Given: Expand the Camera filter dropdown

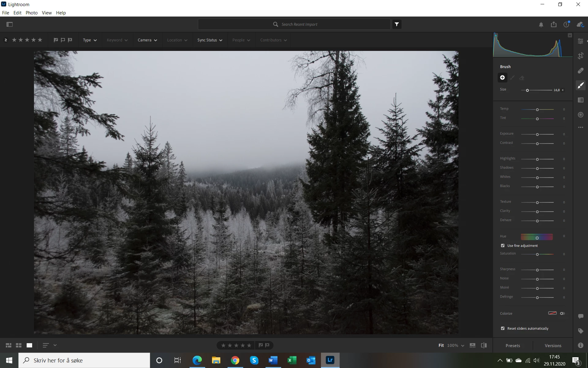Looking at the screenshot, I should [147, 40].
